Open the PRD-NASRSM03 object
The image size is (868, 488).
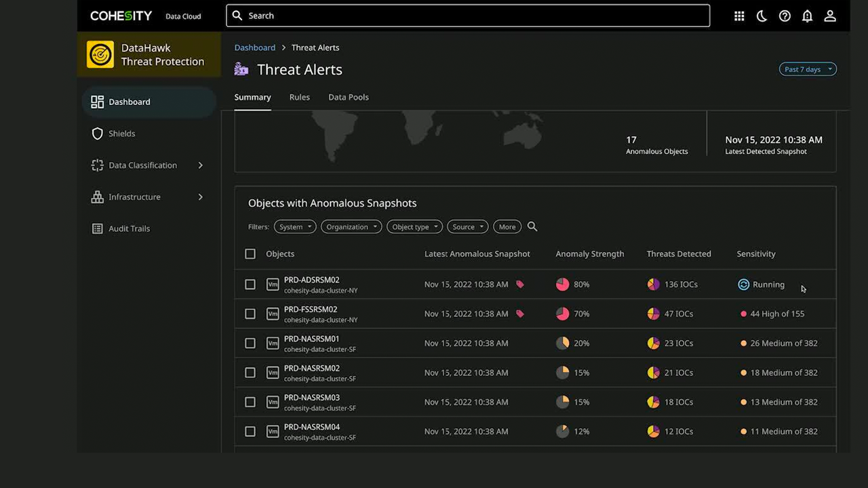(312, 398)
